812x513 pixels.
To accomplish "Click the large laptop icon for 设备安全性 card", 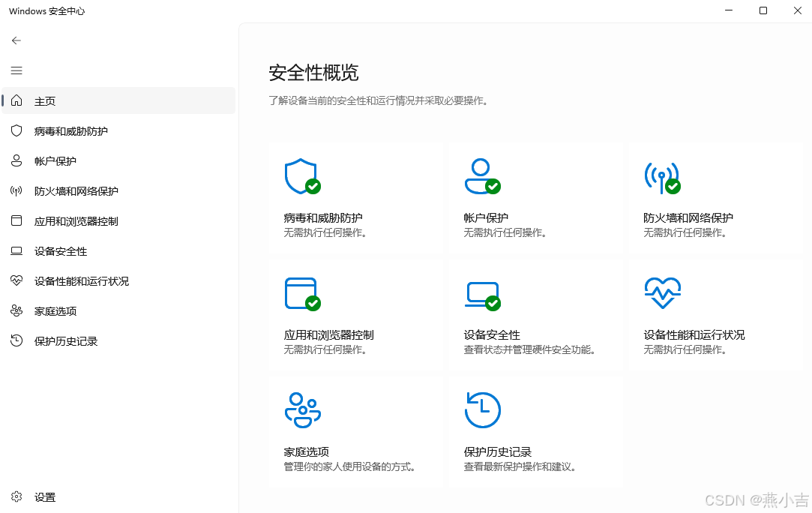I will [x=482, y=296].
